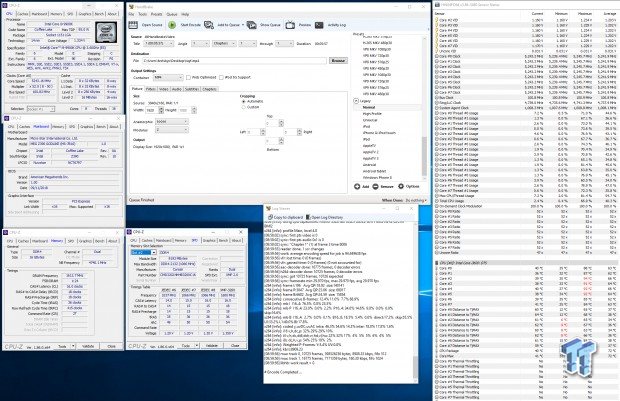Click the Width stepper arrows in Picture tab
This screenshot has width=620, height=401.
pyautogui.click(x=161, y=110)
